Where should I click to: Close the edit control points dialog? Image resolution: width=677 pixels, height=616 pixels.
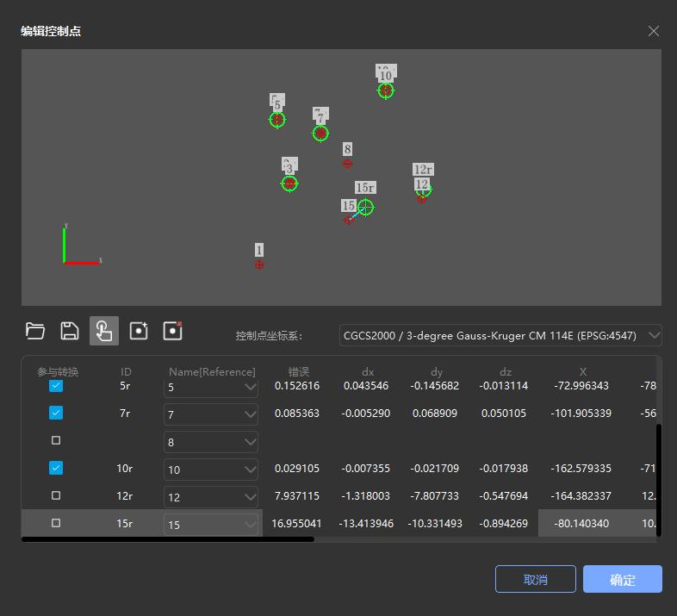pos(653,31)
